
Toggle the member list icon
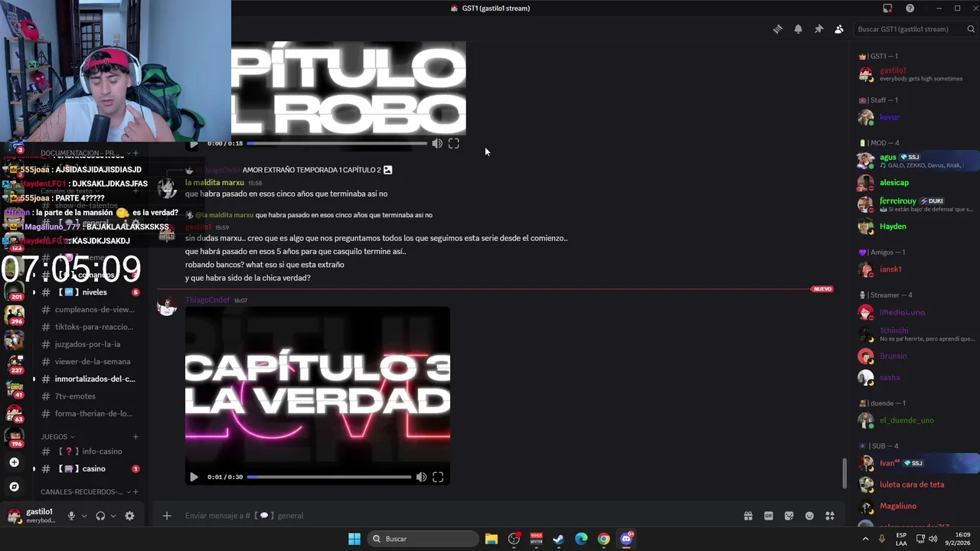[x=839, y=29]
